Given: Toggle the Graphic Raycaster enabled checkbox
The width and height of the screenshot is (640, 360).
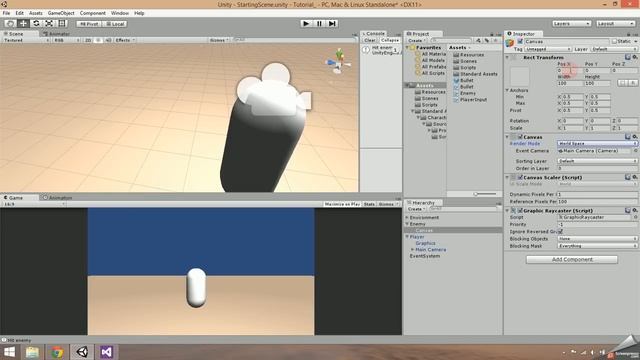Looking at the screenshot, I should click(x=520, y=210).
